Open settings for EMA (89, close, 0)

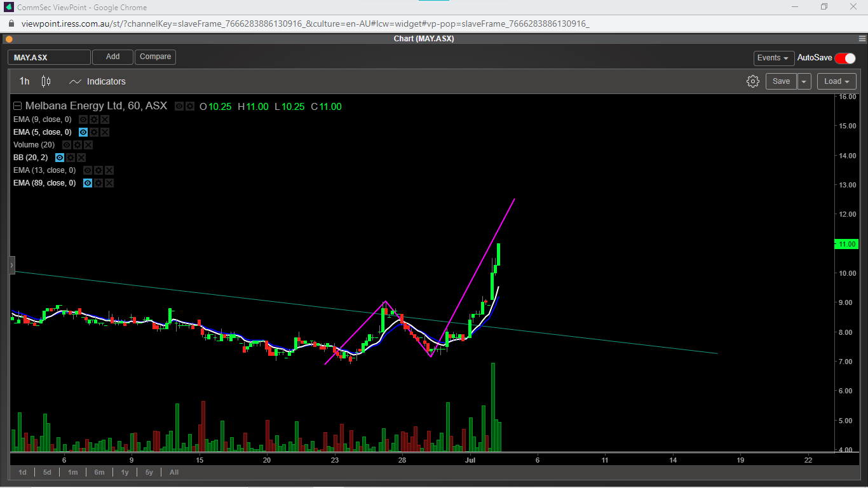[98, 183]
